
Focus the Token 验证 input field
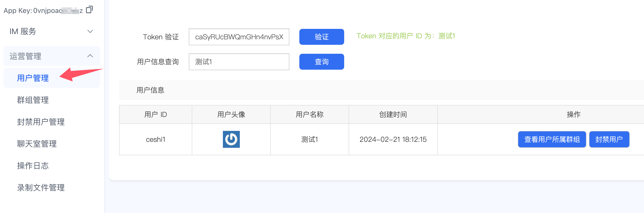point(239,37)
